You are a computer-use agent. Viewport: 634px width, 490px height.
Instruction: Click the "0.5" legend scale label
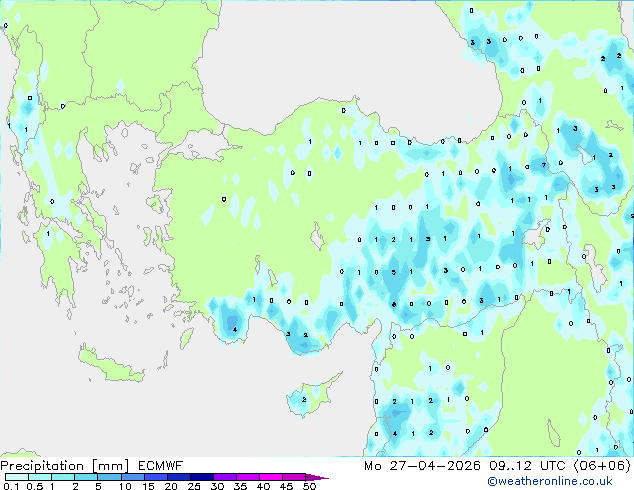35,486
